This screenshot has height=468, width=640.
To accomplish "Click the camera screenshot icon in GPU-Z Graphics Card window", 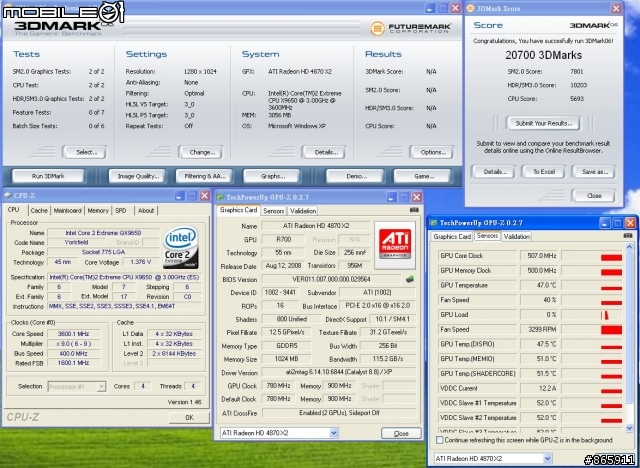I will [414, 210].
